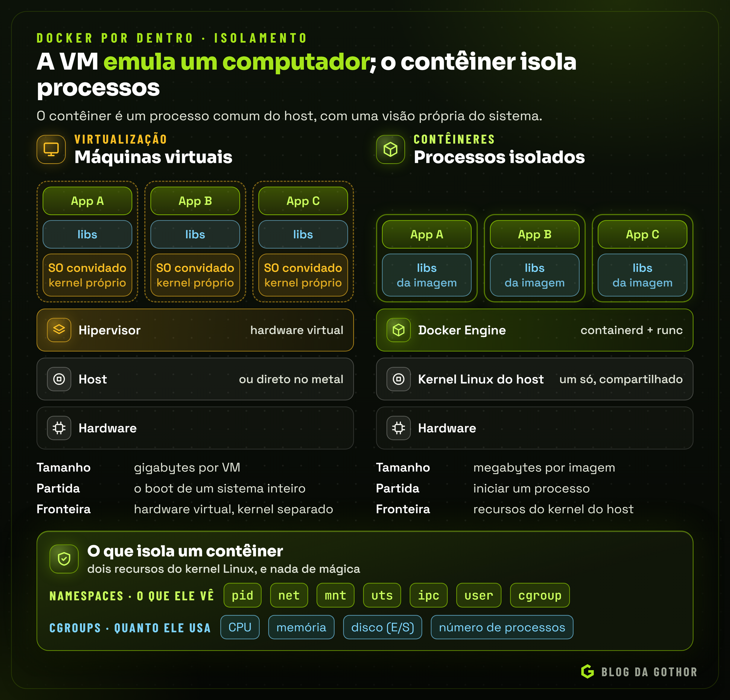The width and height of the screenshot is (730, 700).
Task: Click the 'BLOG DA GOTHOR' text
Action: pyautogui.click(x=649, y=672)
